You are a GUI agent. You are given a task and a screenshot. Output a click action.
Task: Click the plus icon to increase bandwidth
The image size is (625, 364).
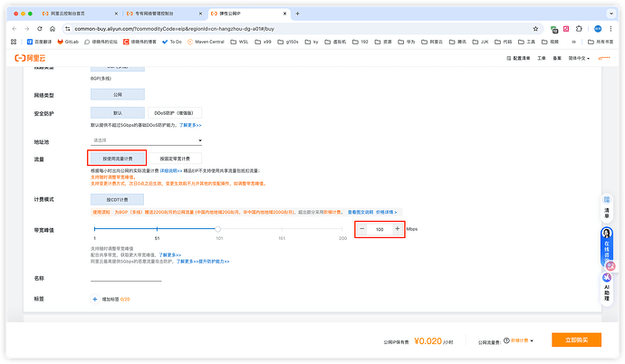coord(397,229)
